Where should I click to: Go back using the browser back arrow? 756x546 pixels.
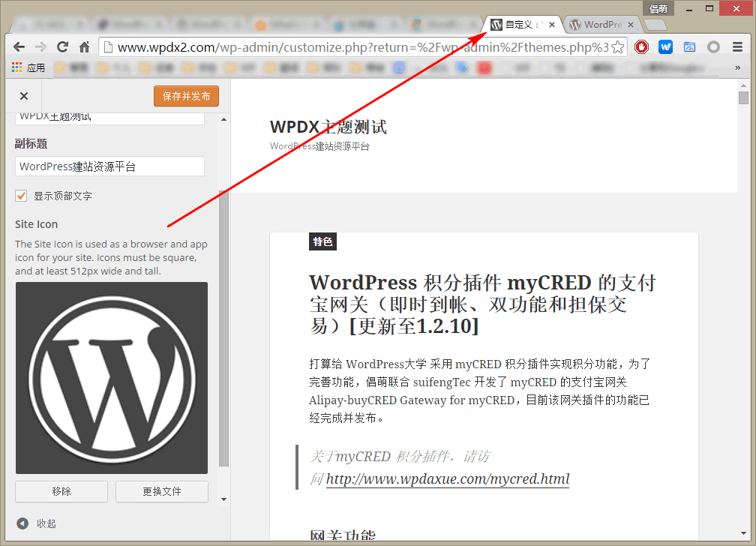click(19, 46)
